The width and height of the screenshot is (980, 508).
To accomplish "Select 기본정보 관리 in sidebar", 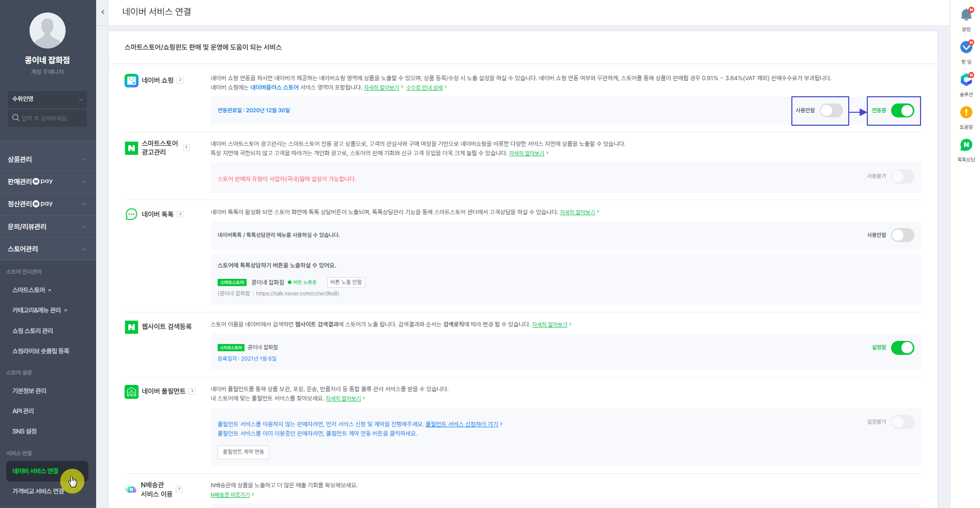I will coord(29,391).
